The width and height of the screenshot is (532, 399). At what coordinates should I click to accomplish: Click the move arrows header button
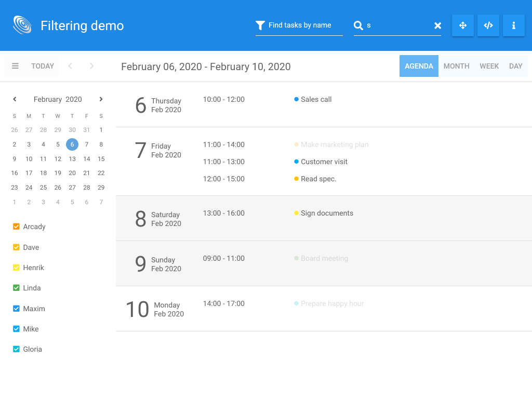coord(463,25)
